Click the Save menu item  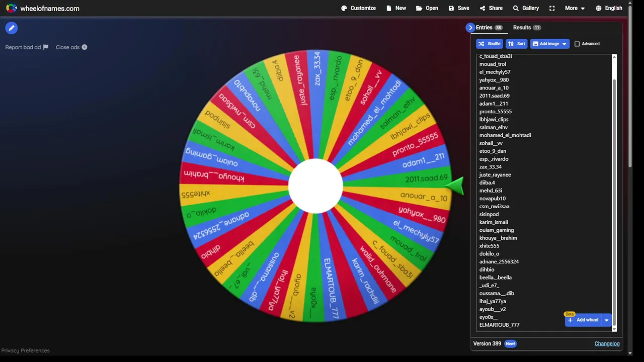point(459,8)
